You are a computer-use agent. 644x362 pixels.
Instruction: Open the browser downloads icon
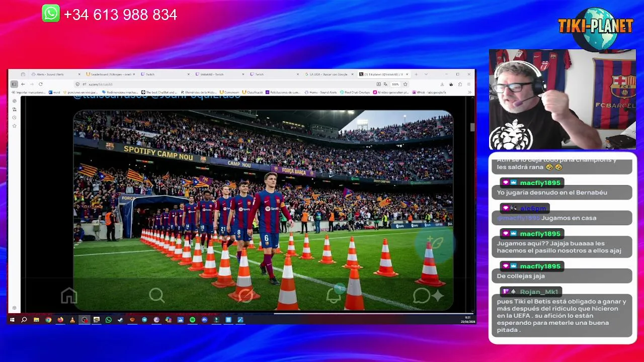click(x=442, y=84)
